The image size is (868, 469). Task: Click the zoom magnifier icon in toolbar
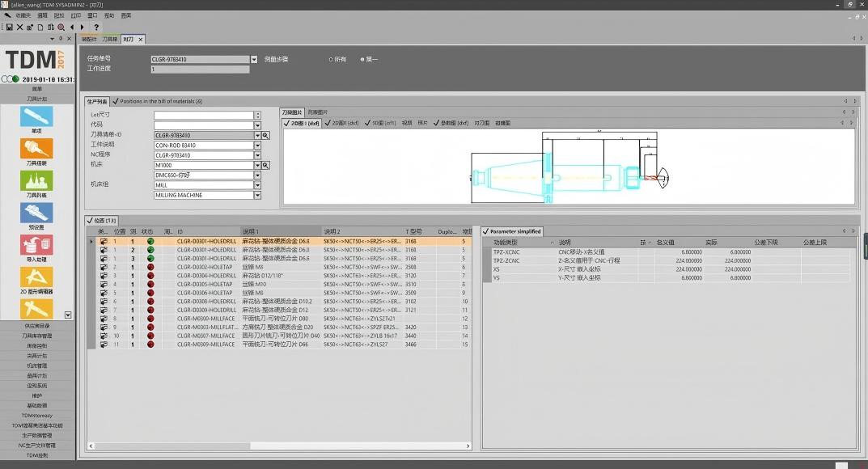61,27
